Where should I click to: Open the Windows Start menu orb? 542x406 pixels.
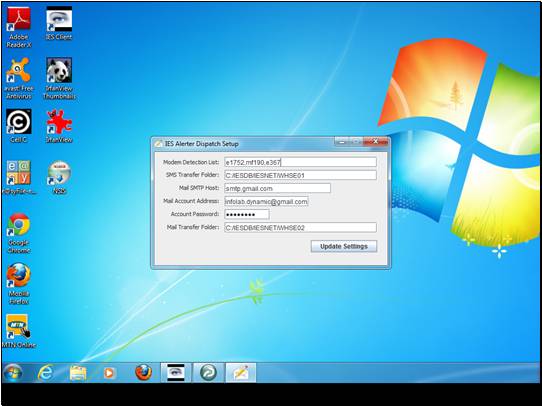13,373
